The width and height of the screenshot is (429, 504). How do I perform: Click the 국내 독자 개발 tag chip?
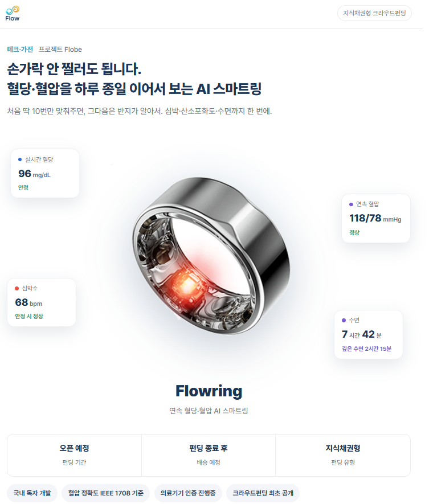[32, 493]
